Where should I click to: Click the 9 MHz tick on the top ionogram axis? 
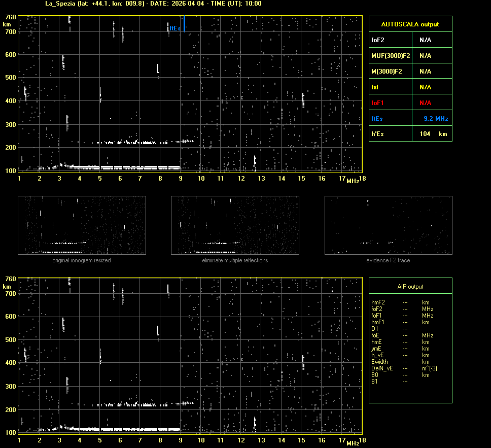pyautogui.click(x=180, y=178)
